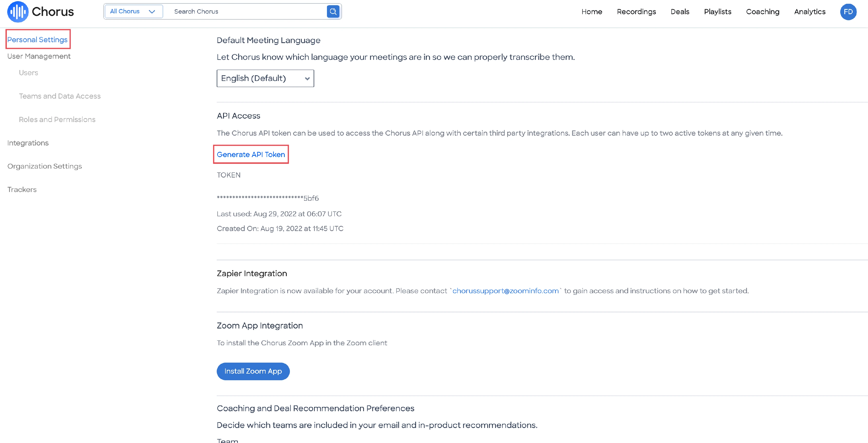Open the Deals page
Viewport: 868px width, 443px height.
(680, 12)
